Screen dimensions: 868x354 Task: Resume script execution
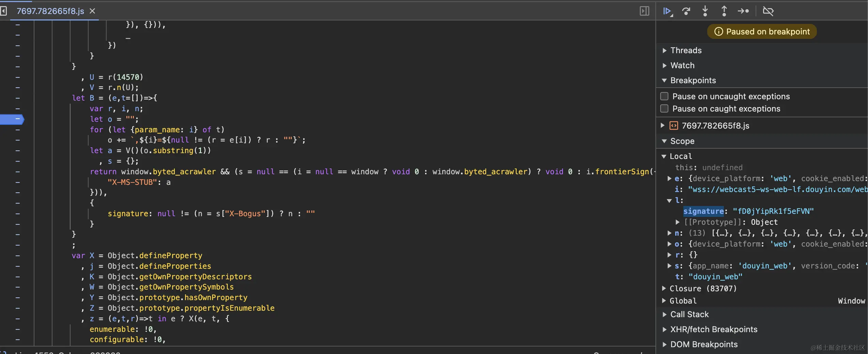[x=667, y=11]
